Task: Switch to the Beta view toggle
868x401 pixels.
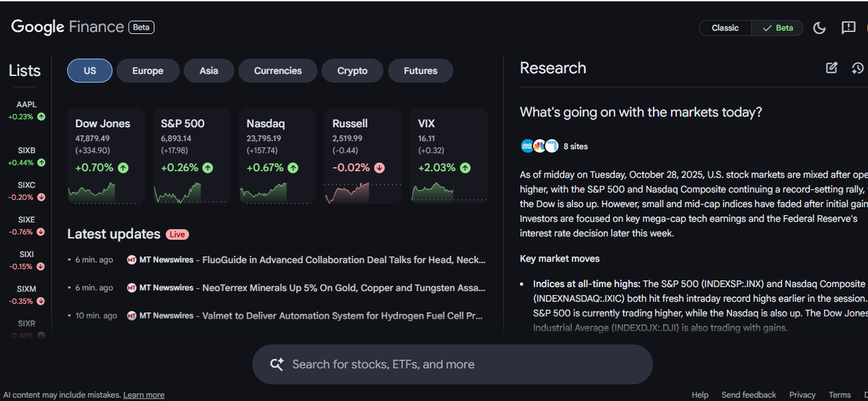Action: click(x=777, y=28)
